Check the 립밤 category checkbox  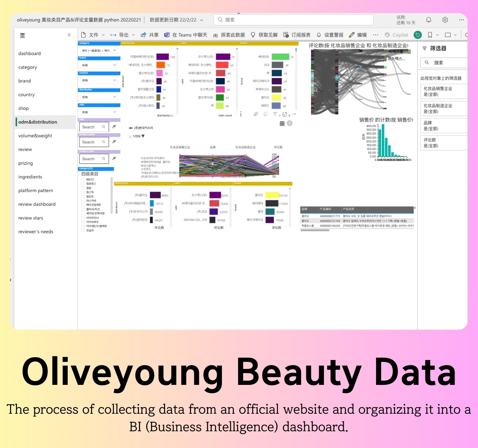(x=83, y=188)
